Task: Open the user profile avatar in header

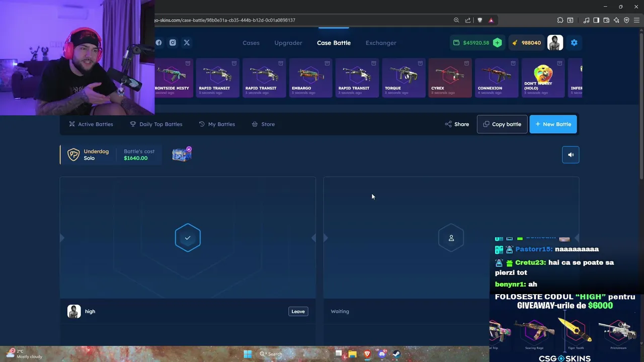Action: tap(555, 43)
